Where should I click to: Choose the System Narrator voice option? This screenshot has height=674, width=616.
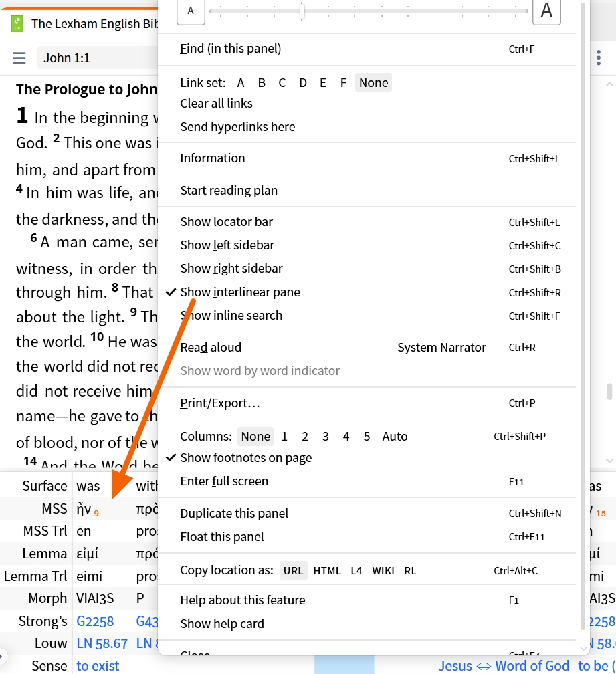[441, 347]
